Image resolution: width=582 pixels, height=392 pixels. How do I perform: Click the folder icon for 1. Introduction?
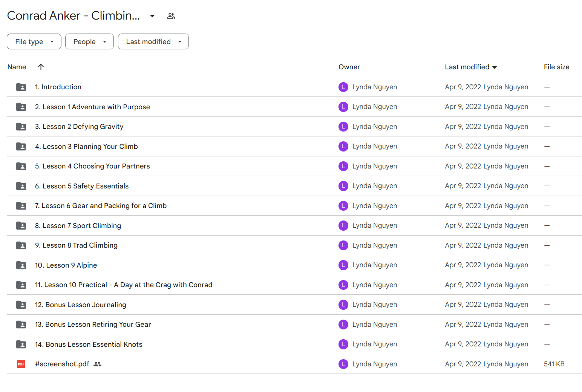click(x=21, y=87)
